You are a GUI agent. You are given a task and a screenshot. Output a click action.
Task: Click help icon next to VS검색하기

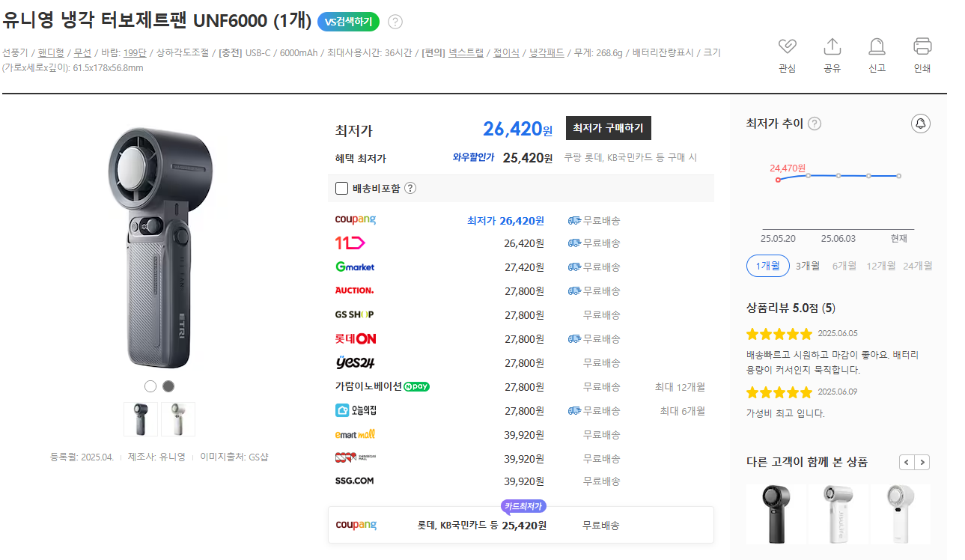(x=395, y=22)
